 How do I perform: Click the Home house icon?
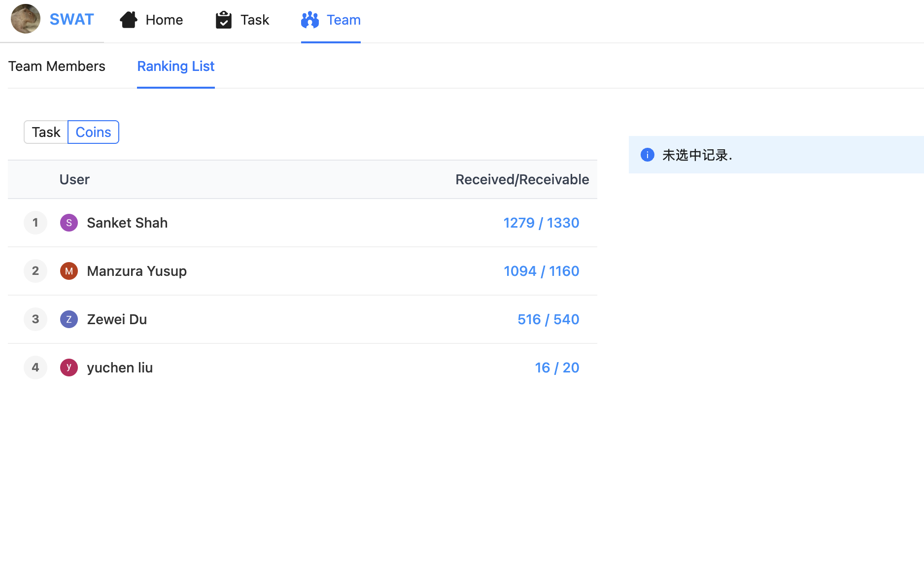pos(129,20)
